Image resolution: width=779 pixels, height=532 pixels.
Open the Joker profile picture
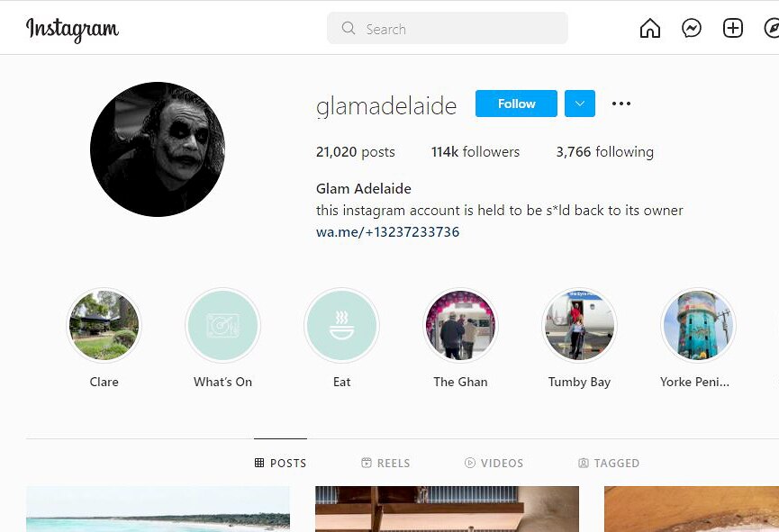[x=158, y=149]
